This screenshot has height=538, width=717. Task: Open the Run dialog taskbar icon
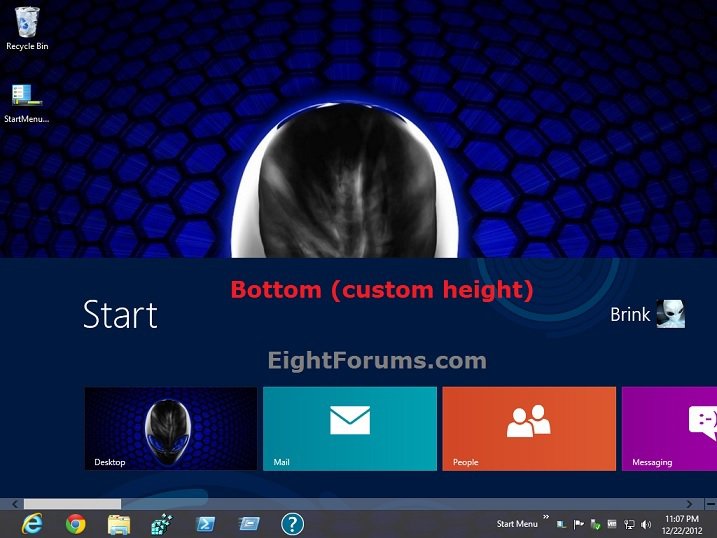click(x=249, y=524)
